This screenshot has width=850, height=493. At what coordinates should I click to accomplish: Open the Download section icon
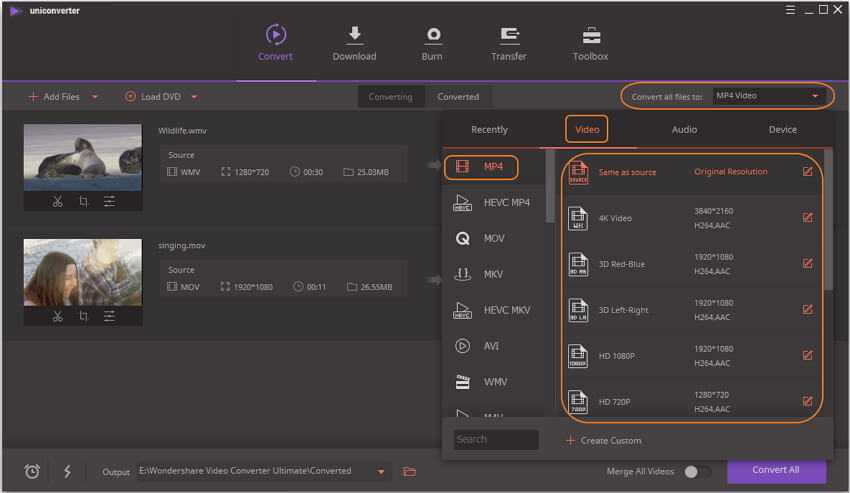(354, 36)
